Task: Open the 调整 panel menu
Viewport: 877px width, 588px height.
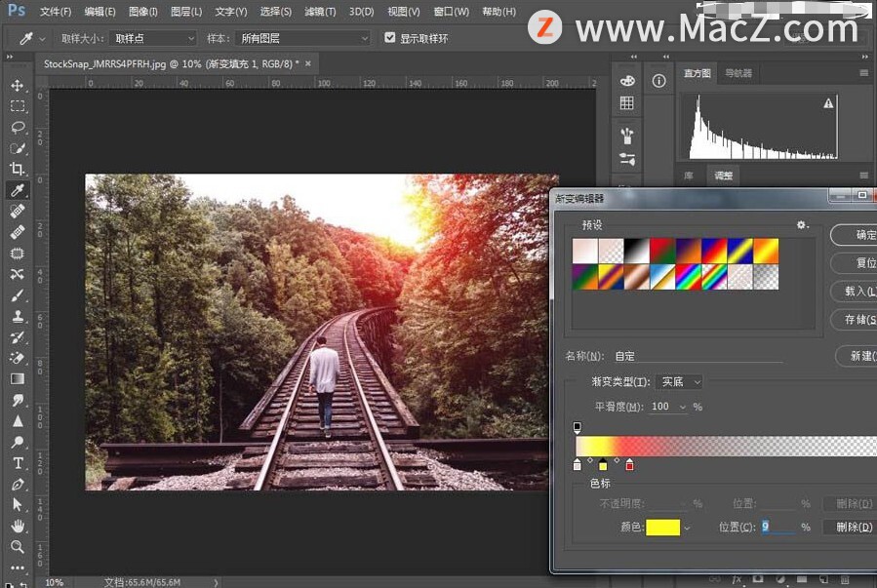Action: (x=864, y=176)
